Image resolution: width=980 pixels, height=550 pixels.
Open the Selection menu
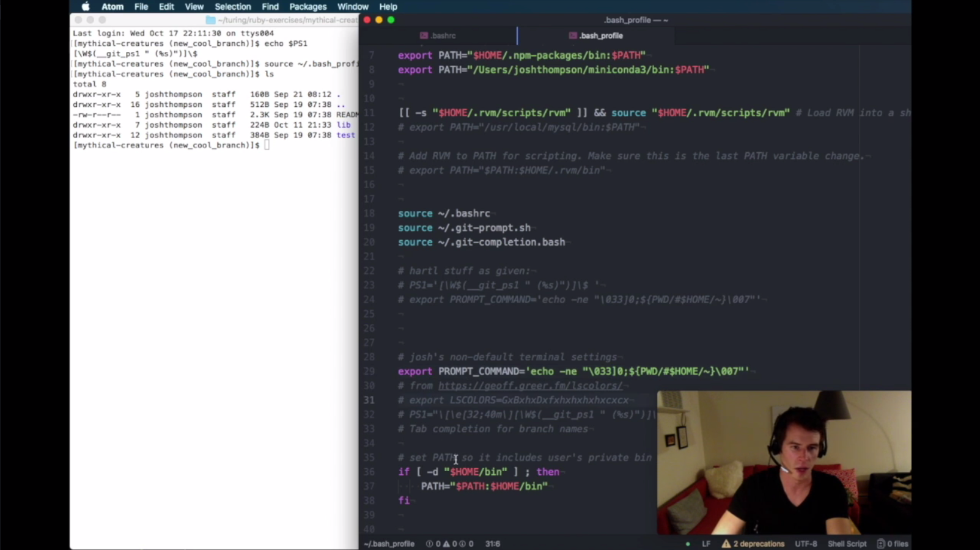pos(232,7)
